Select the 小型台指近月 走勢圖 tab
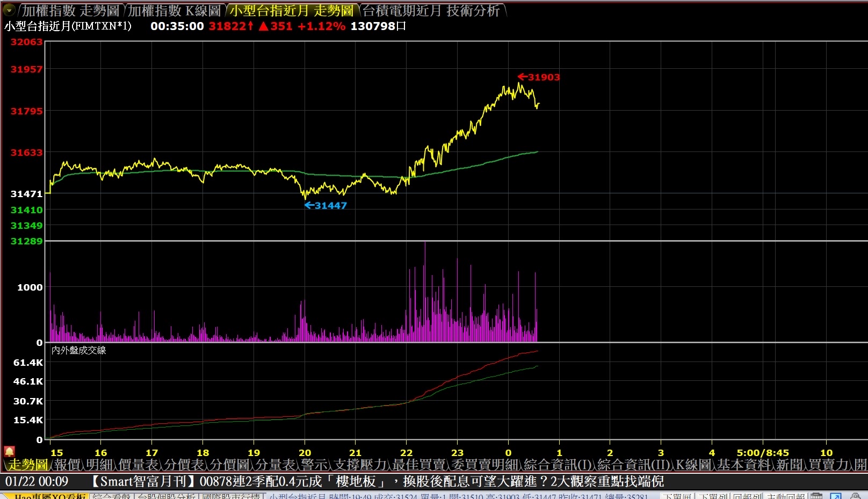 tap(292, 11)
